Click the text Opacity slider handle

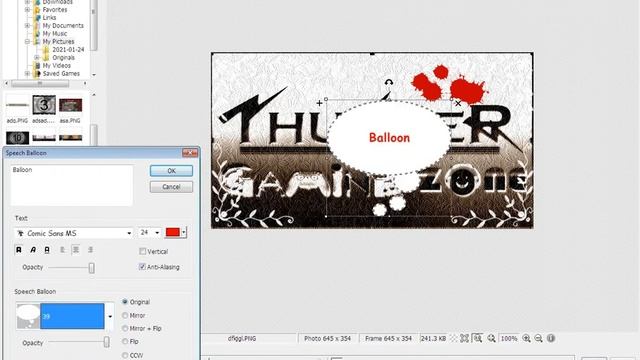pyautogui.click(x=91, y=268)
